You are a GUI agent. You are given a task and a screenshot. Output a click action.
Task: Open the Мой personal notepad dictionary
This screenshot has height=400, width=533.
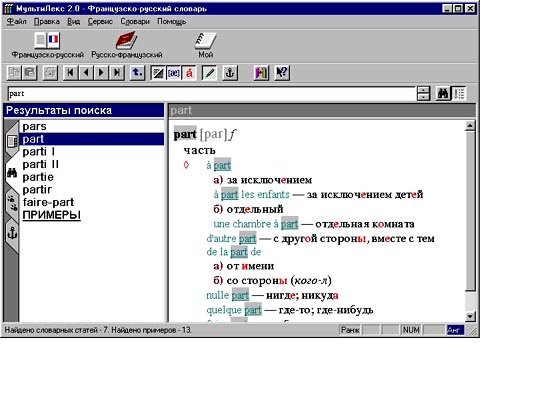pos(205,41)
